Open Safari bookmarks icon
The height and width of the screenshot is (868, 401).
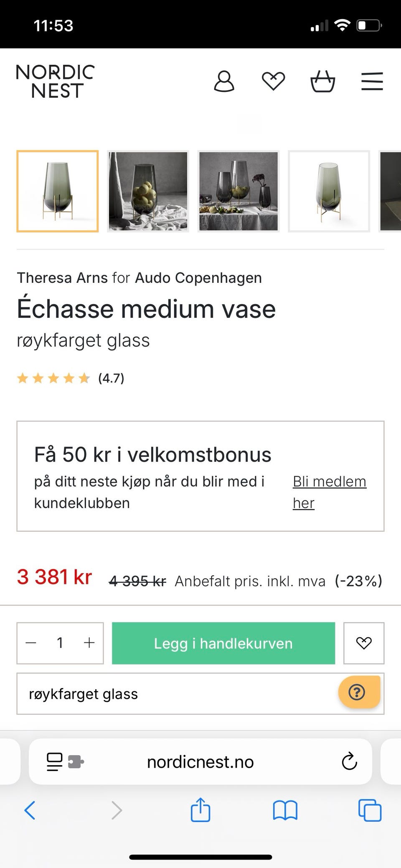285,810
